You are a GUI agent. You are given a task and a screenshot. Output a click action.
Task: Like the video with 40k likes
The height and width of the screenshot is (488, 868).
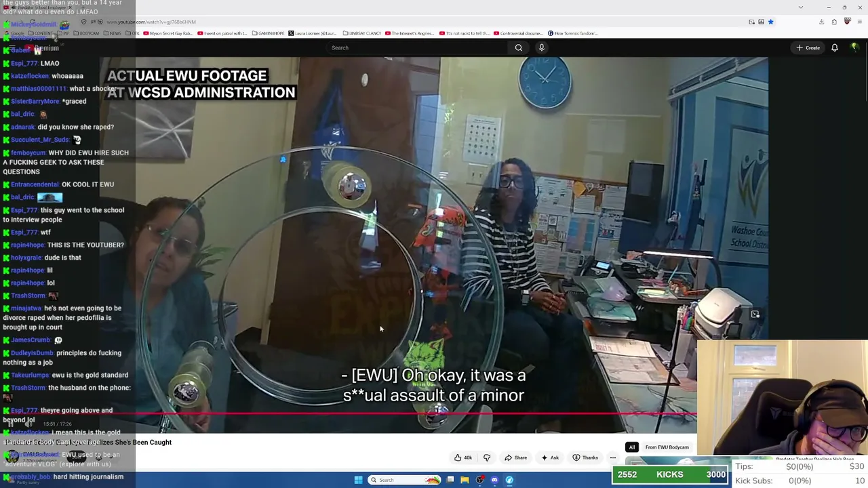tap(464, 457)
